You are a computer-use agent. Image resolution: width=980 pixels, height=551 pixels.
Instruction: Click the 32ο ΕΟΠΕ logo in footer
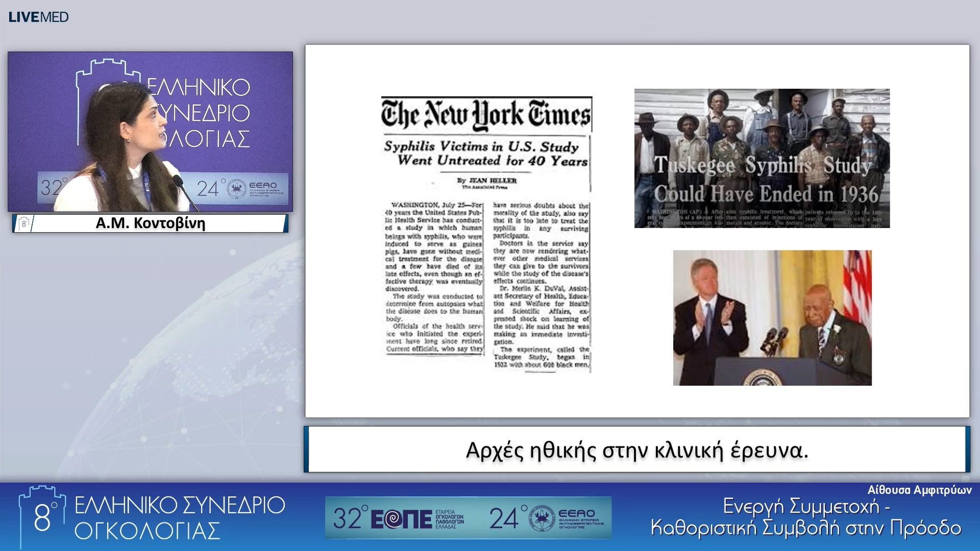click(399, 518)
